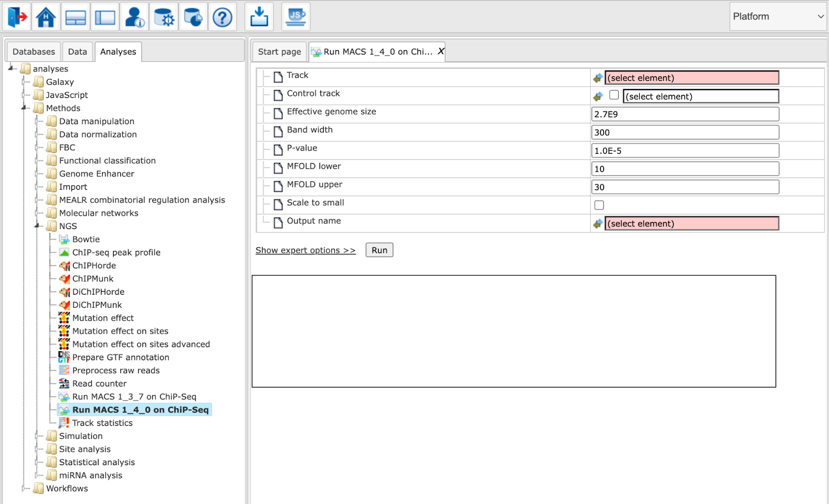Image resolution: width=829 pixels, height=504 pixels.
Task: Select MEALR combinatorial regulation analysis
Action: tap(142, 200)
